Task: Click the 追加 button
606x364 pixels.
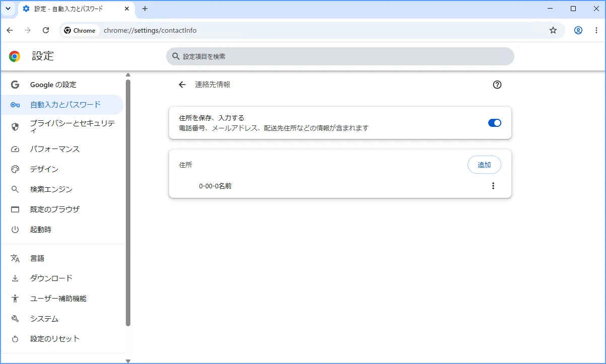Action: (484, 165)
